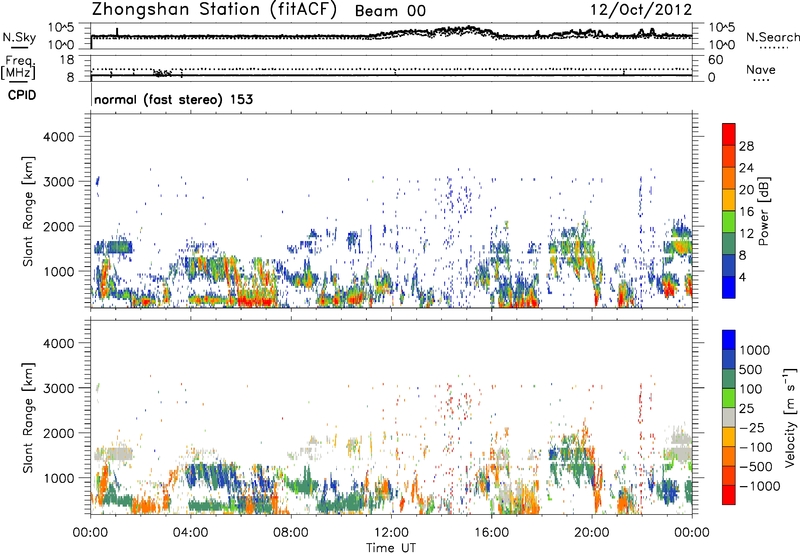Viewport: 800px width, 554px height.
Task: Click the 20 label on Power colorbar
Action: pyautogui.click(x=746, y=190)
